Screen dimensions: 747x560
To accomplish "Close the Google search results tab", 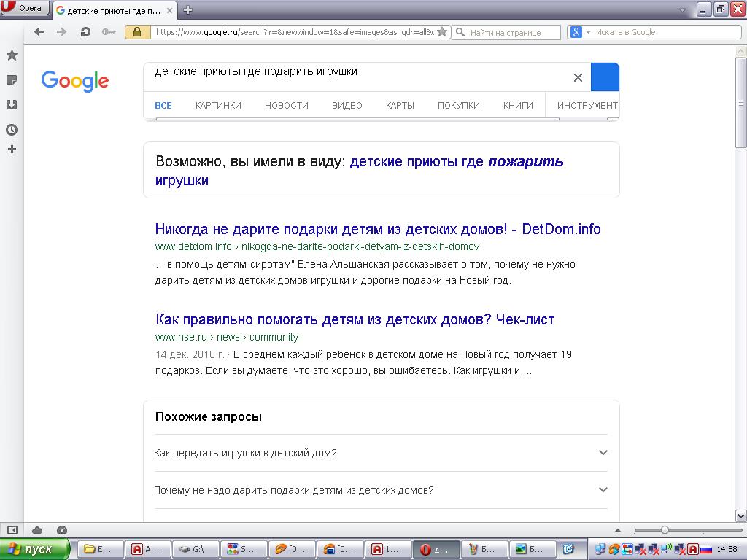I will coord(169,10).
